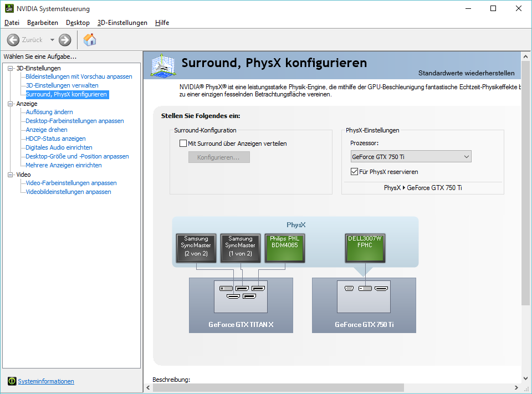Collapse Video tree node
Screen dimensions: 532x394
click(11, 175)
